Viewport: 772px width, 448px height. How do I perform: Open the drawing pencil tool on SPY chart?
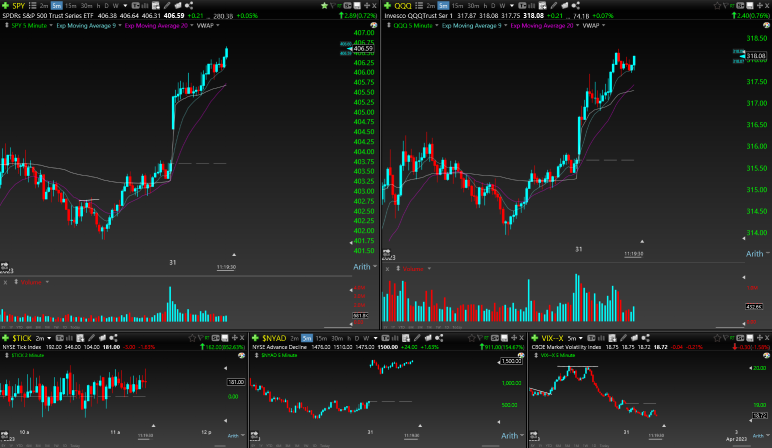167,5
